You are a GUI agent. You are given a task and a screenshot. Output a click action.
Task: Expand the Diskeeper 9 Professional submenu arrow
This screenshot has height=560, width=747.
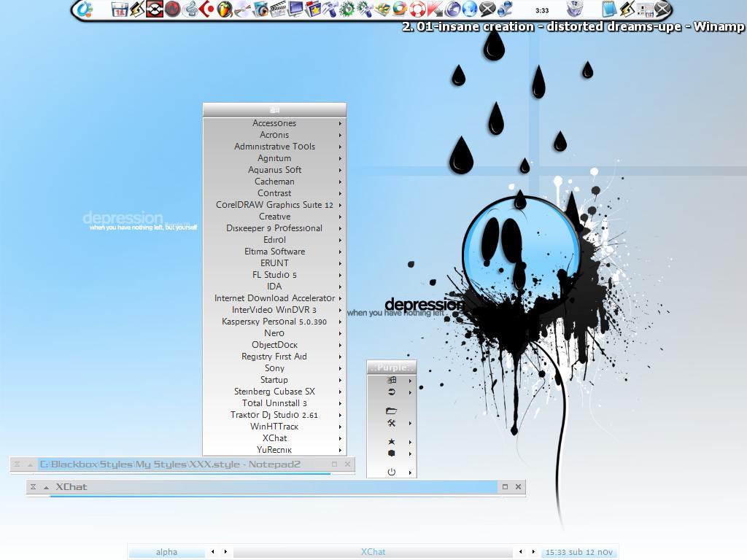340,228
